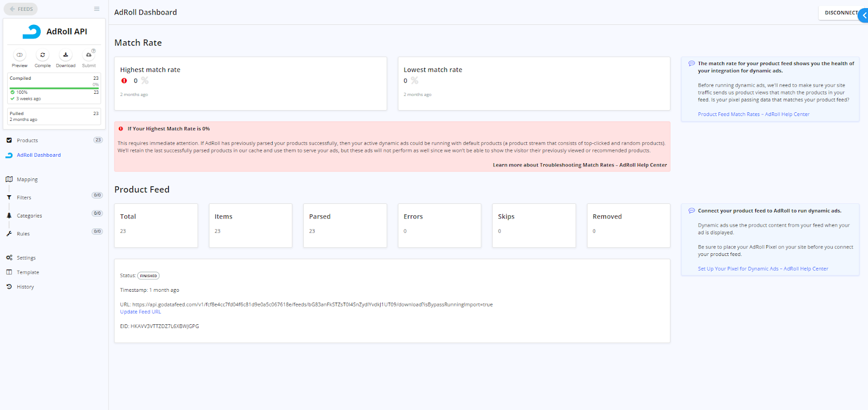Click the Products count badge 23
Image resolution: width=868 pixels, height=410 pixels.
98,140
